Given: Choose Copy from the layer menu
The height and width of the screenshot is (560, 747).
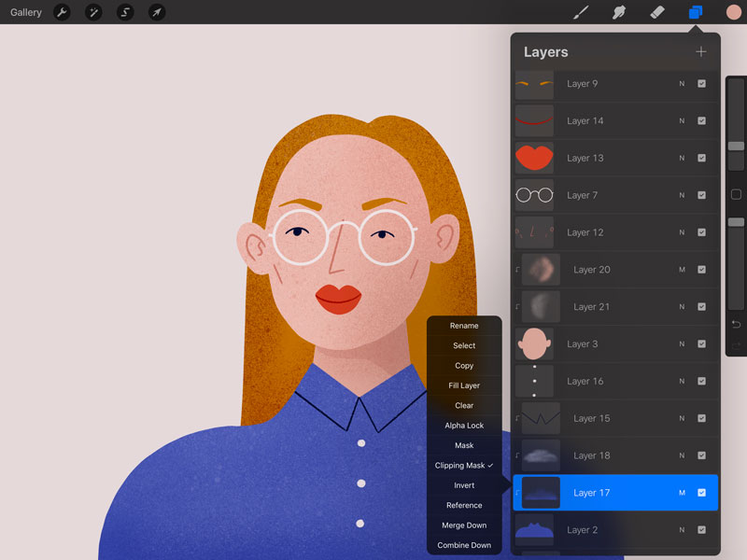Looking at the screenshot, I should click(x=464, y=366).
